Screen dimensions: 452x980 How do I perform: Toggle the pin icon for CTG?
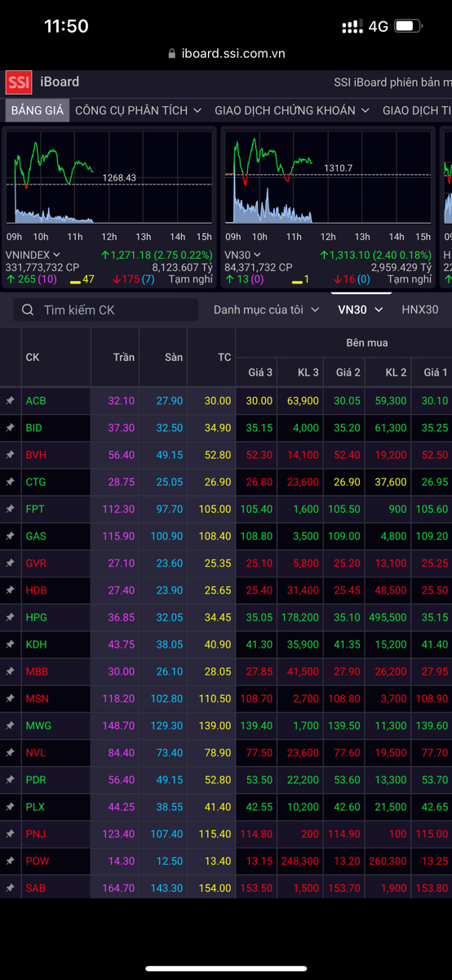tap(11, 482)
